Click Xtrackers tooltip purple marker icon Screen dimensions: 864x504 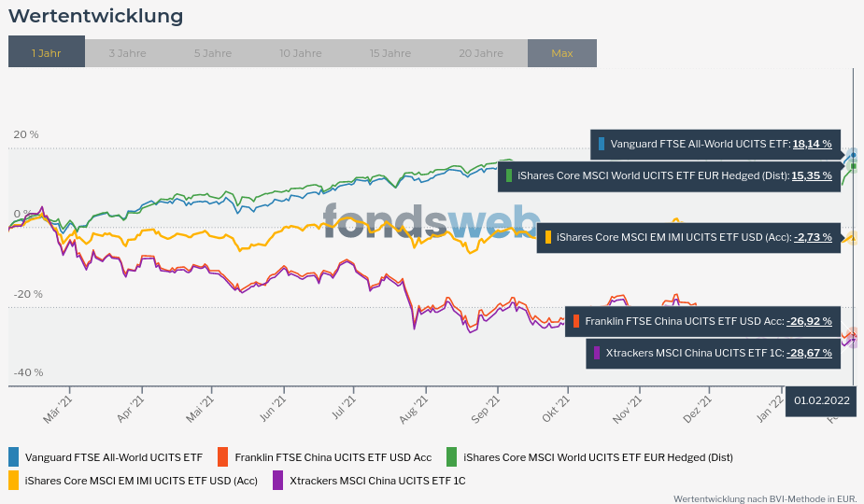point(597,354)
